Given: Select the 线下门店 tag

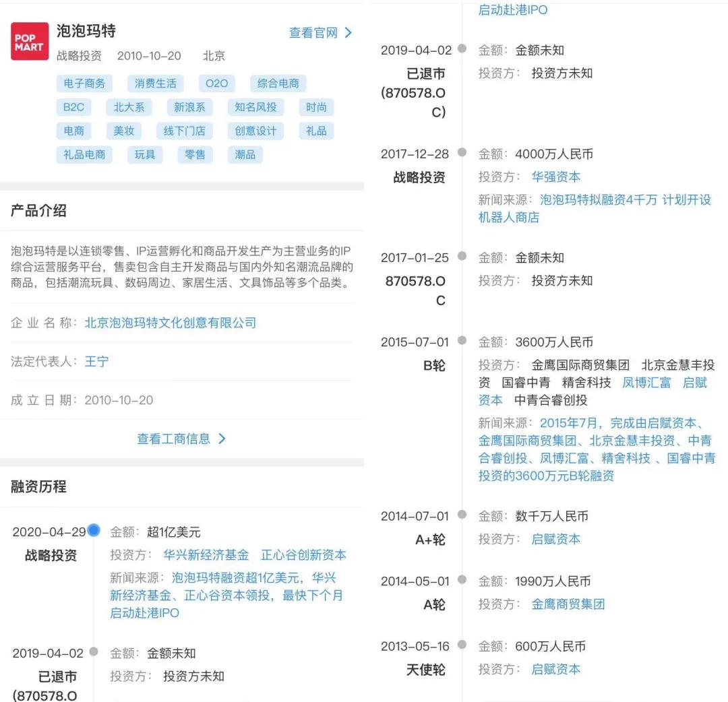Looking at the screenshot, I should [x=184, y=131].
